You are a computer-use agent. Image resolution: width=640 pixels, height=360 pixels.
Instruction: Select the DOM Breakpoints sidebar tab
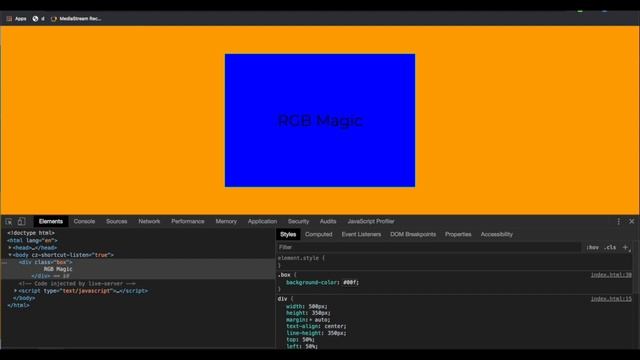point(413,234)
